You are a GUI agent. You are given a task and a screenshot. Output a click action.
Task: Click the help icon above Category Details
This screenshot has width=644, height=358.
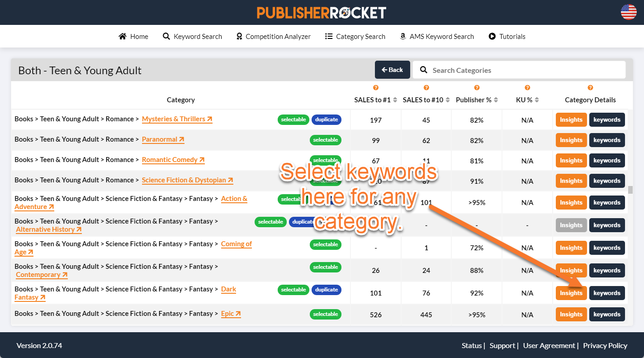(x=590, y=87)
